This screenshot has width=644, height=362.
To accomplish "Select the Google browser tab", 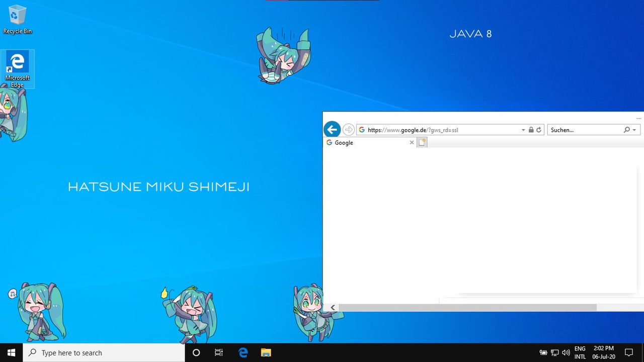I will click(x=369, y=143).
